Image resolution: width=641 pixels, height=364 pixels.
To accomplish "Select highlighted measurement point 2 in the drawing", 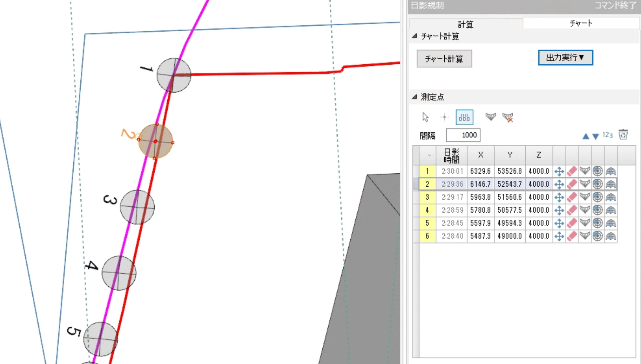I will click(x=155, y=141).
